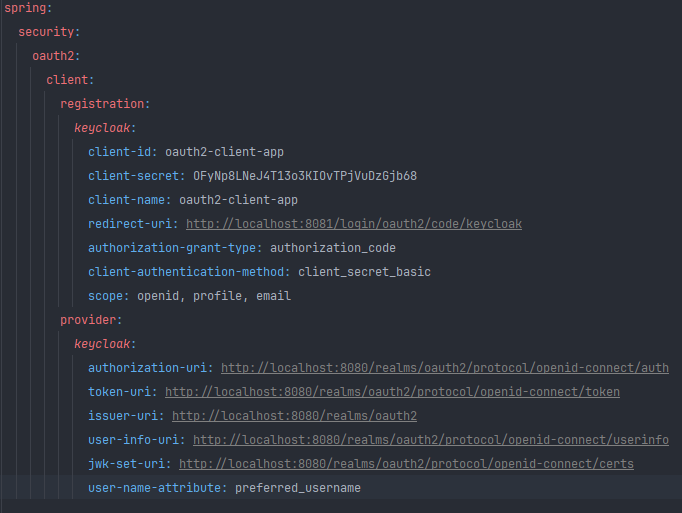Screen dimensions: 682x513
Task: Click the client-authentication-method key
Action: 186,272
